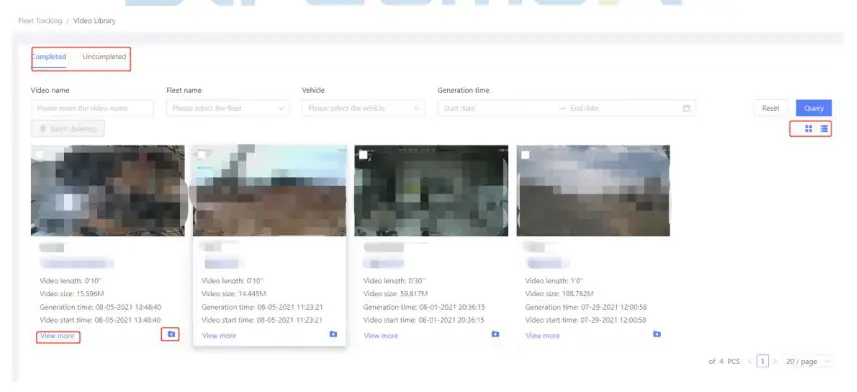Open thumbnail of the 15.596M video
Viewport: 857px width, 392px height.
pyautogui.click(x=108, y=191)
